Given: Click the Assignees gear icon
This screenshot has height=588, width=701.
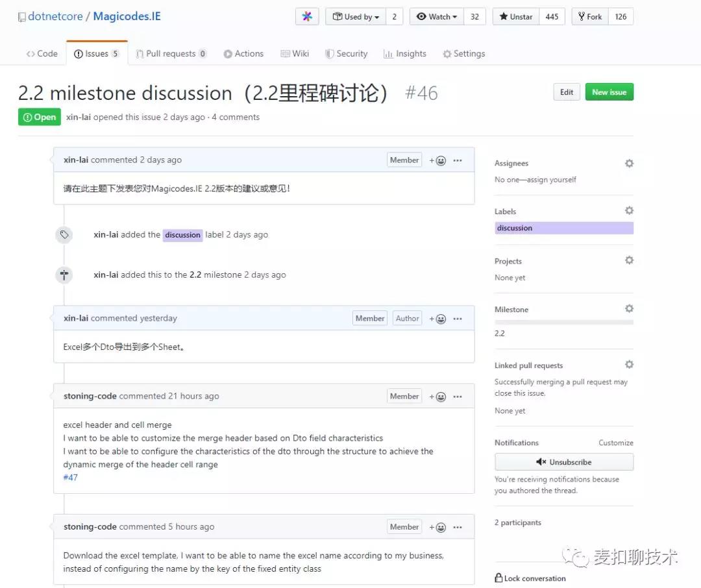Looking at the screenshot, I should tap(629, 163).
